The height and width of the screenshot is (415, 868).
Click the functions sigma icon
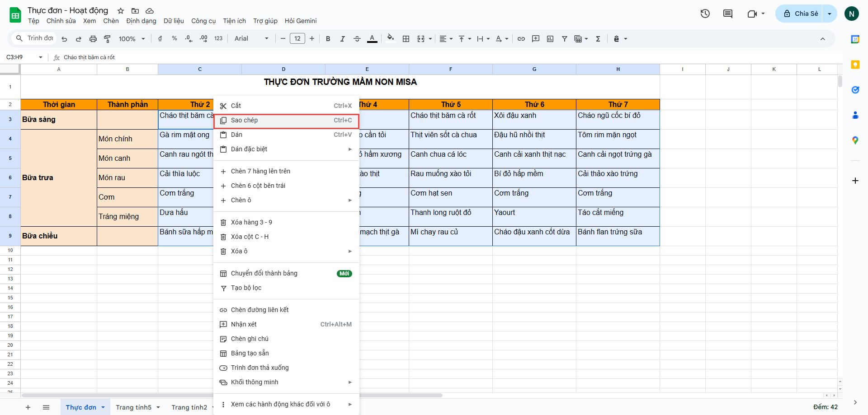coord(598,39)
